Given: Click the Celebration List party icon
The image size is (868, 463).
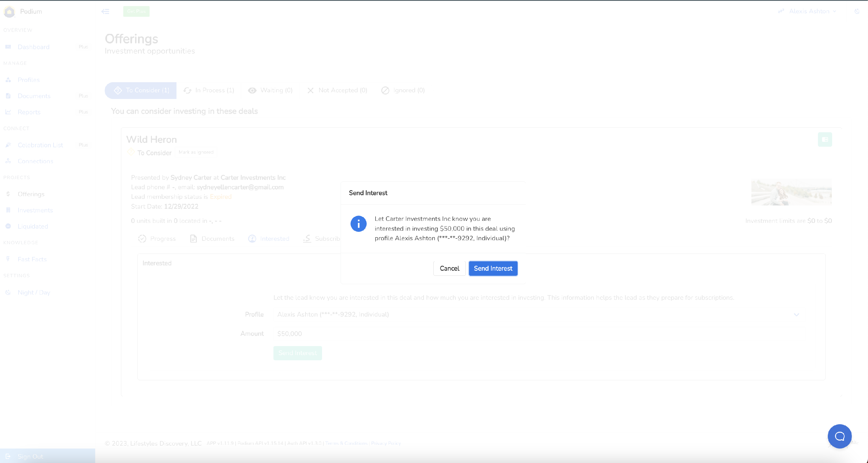Looking at the screenshot, I should [x=8, y=145].
